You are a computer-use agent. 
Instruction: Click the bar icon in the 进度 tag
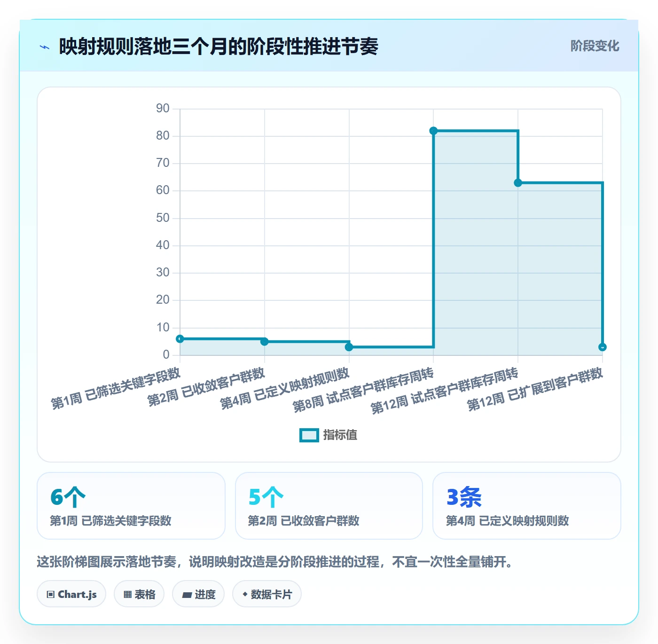coord(187,595)
